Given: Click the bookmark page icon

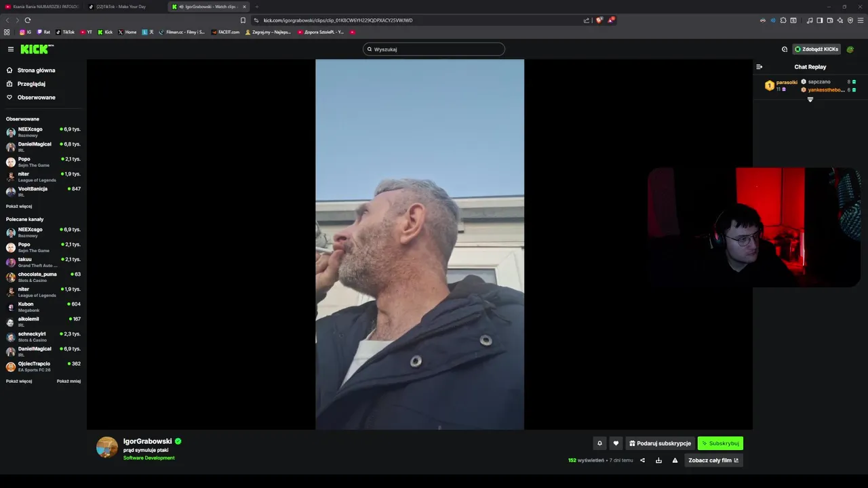Looking at the screenshot, I should [243, 20].
